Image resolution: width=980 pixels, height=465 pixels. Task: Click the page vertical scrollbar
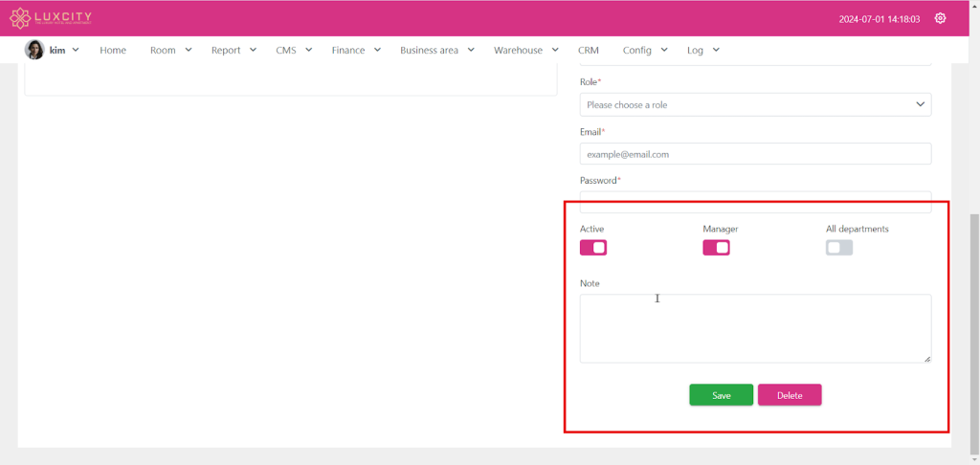tap(974, 325)
